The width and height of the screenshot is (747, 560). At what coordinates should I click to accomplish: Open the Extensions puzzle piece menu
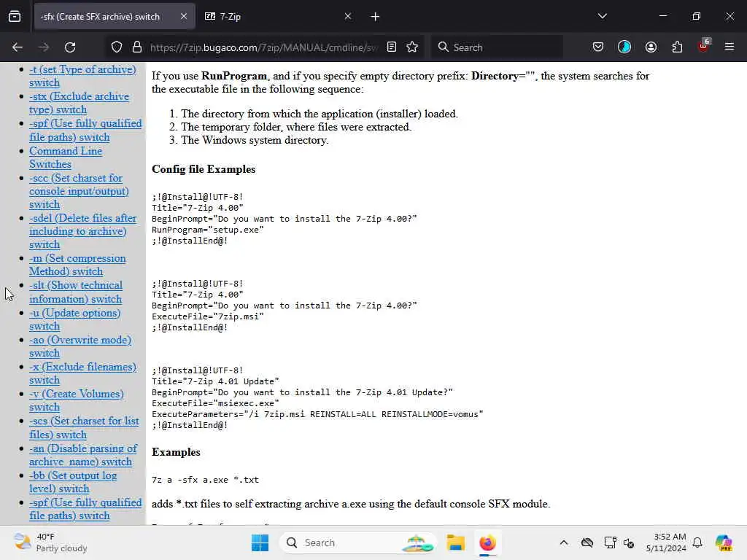point(678,47)
